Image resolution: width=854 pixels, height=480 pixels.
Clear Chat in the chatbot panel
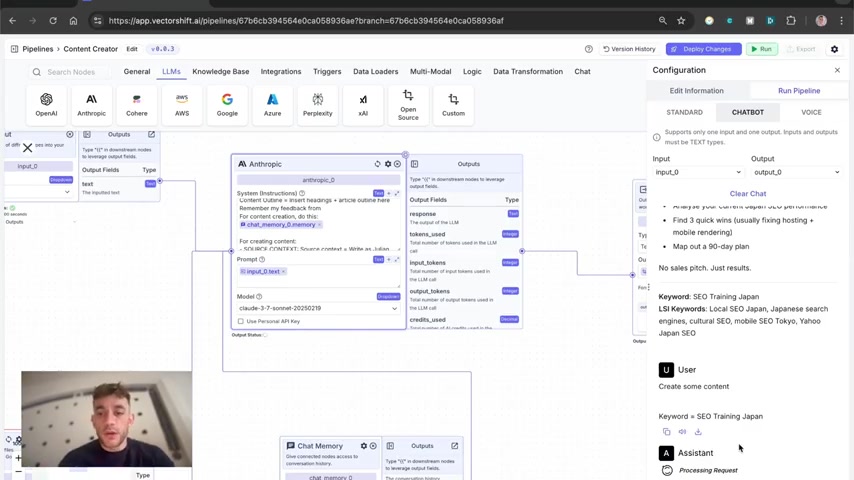[748, 193]
